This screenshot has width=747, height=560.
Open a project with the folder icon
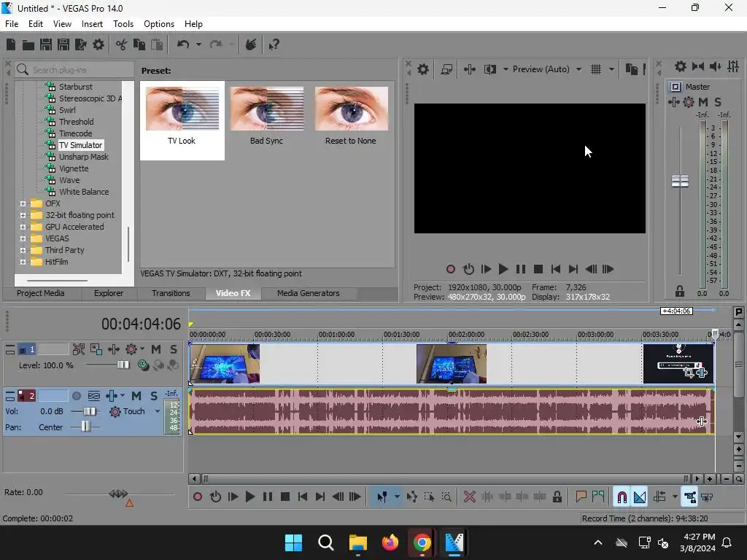click(28, 44)
